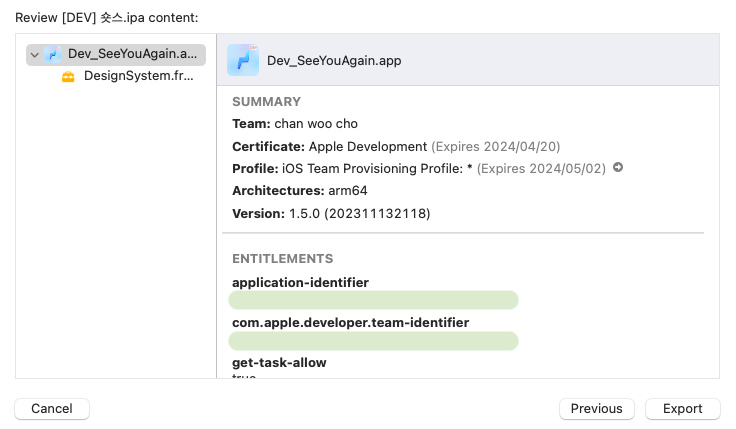Select Dev_SeeYouAgain.a... row in the sidebar
The height and width of the screenshot is (429, 736).
click(116, 55)
